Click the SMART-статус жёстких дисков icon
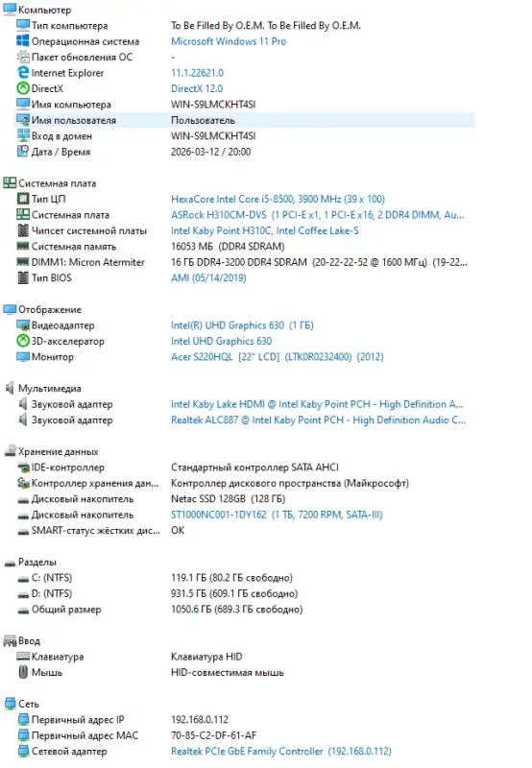 [22, 531]
